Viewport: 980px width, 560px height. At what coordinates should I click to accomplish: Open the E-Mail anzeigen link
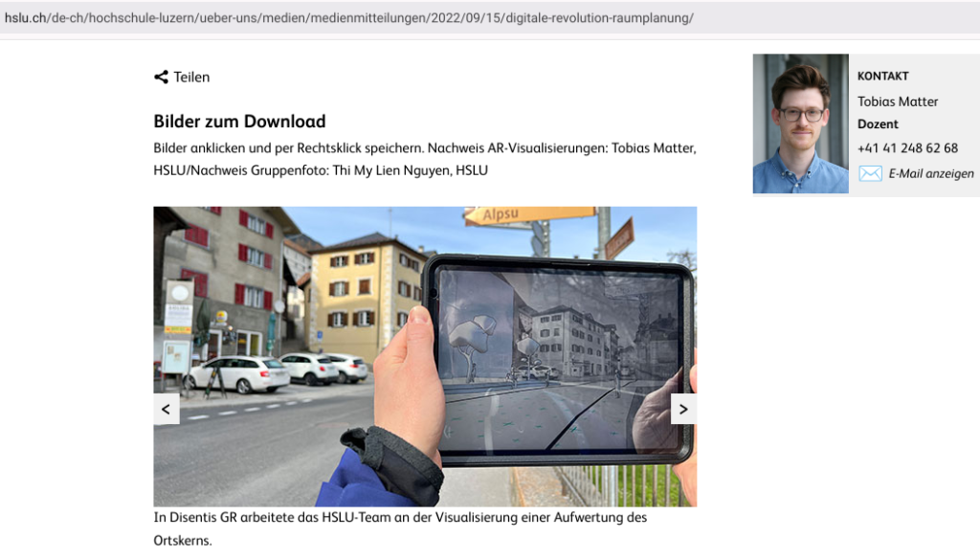930,173
